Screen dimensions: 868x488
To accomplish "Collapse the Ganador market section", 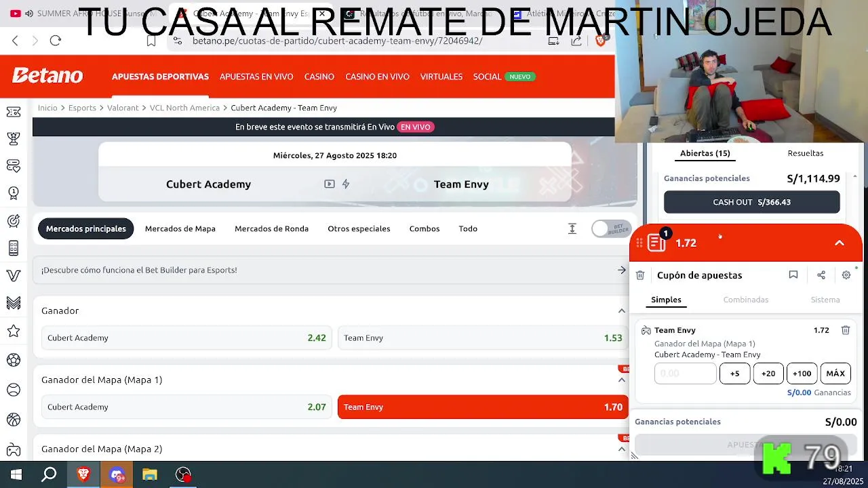I will coord(621,310).
